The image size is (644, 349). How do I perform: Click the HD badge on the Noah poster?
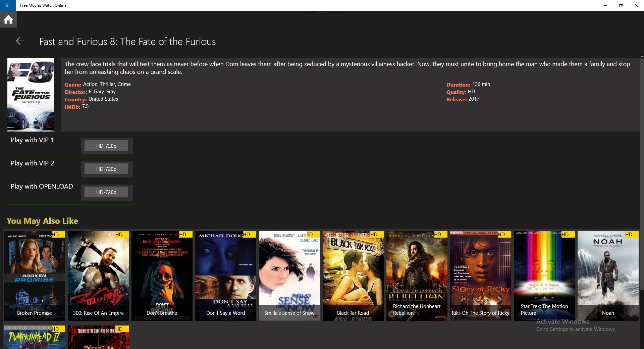[x=632, y=234]
